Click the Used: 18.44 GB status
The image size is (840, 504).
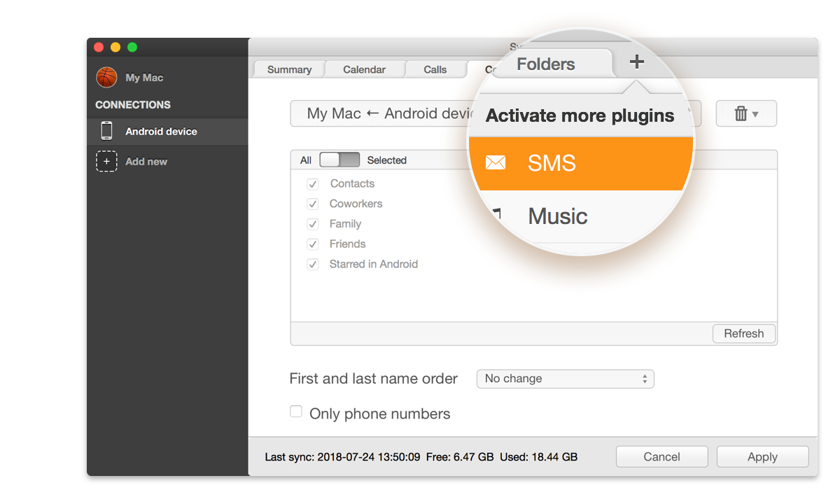[x=539, y=457]
